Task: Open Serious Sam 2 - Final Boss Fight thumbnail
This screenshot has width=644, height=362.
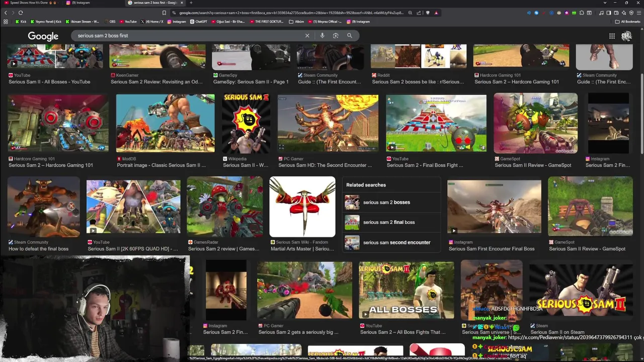Action: coord(436,123)
